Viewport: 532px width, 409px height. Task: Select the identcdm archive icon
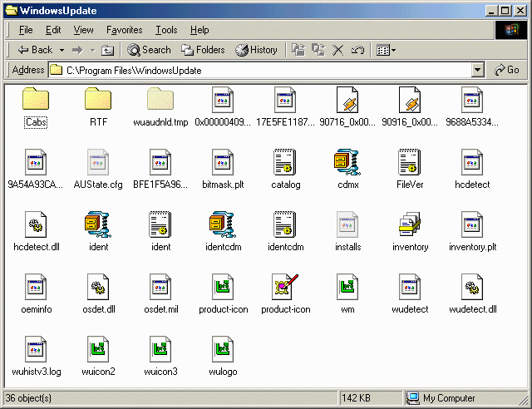tap(223, 224)
